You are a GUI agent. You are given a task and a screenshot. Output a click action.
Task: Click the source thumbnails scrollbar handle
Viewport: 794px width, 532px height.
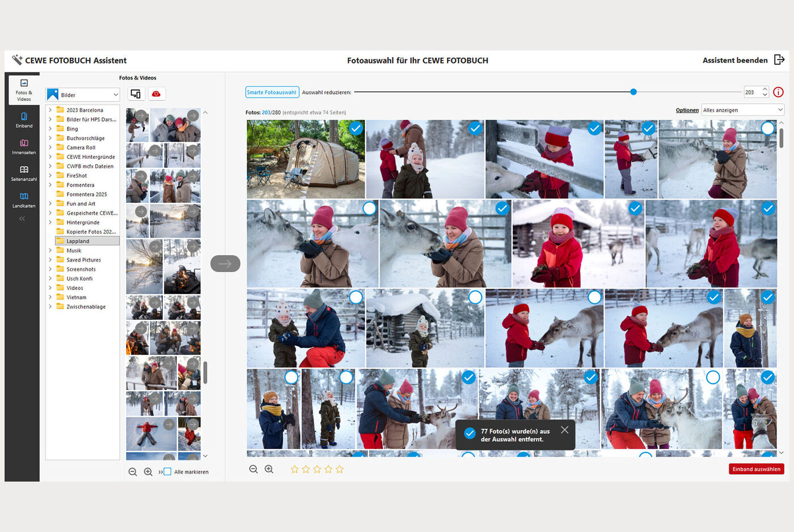point(205,373)
